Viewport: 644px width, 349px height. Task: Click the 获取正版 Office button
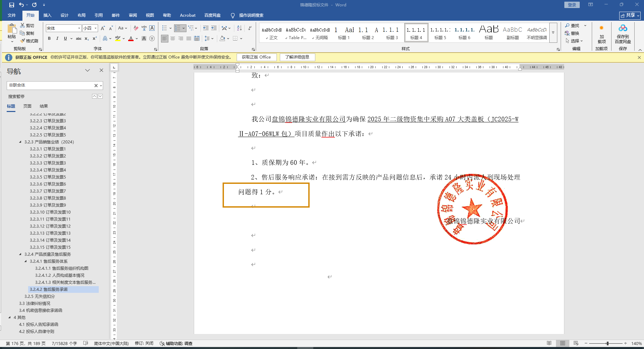click(256, 57)
